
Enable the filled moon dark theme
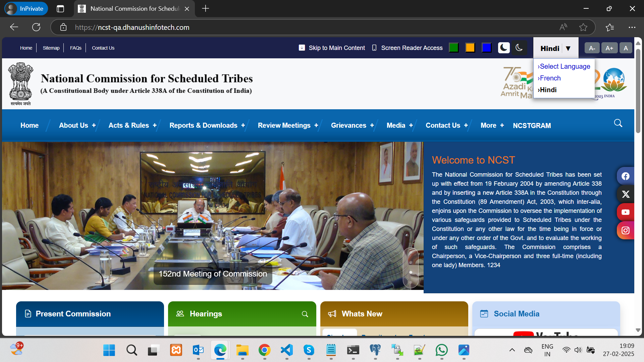(503, 48)
